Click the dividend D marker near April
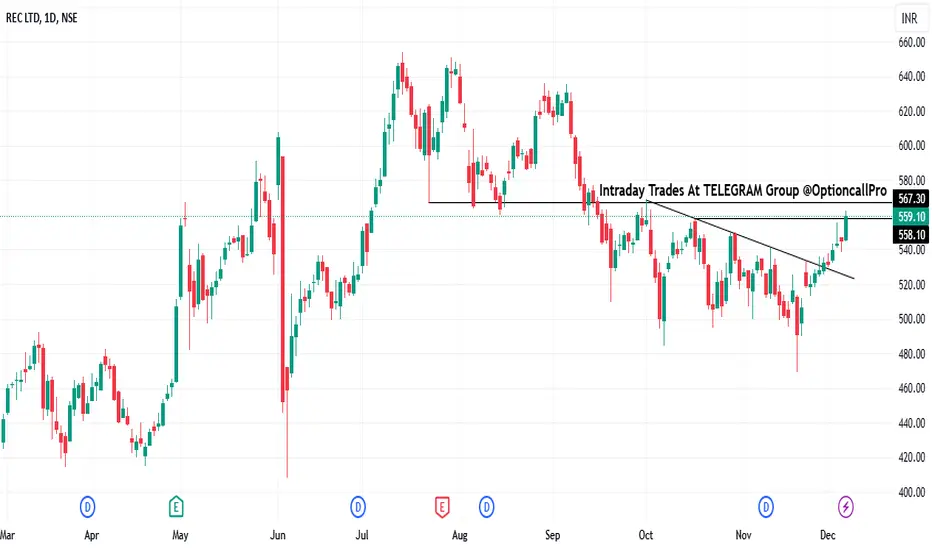The image size is (932, 550). tap(87, 507)
